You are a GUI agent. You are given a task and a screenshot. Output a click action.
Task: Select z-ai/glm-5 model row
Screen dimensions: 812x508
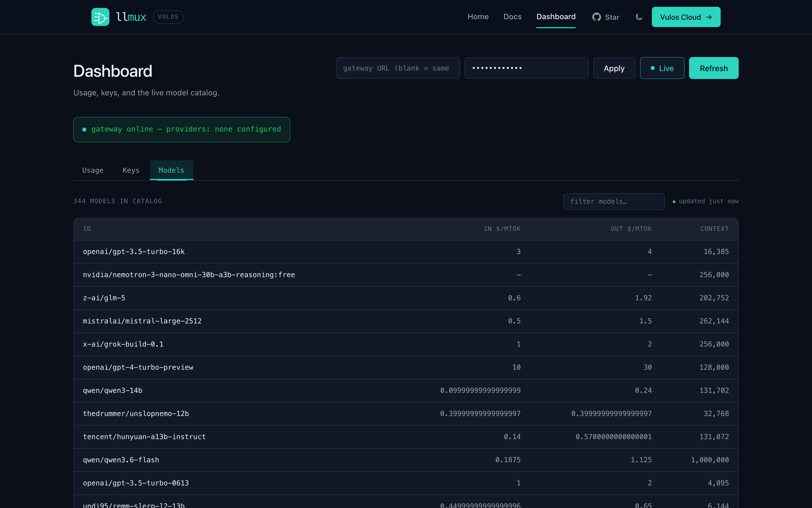pos(406,298)
